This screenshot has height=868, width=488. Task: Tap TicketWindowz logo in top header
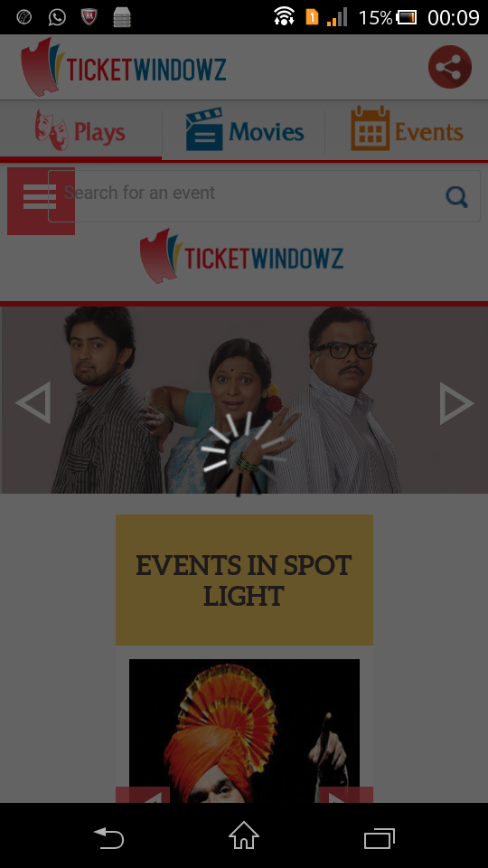[124, 67]
